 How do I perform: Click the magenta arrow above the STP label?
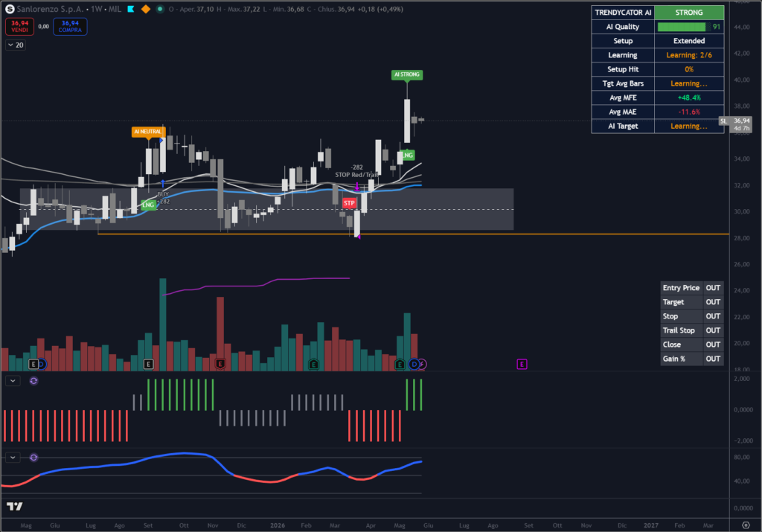(357, 186)
